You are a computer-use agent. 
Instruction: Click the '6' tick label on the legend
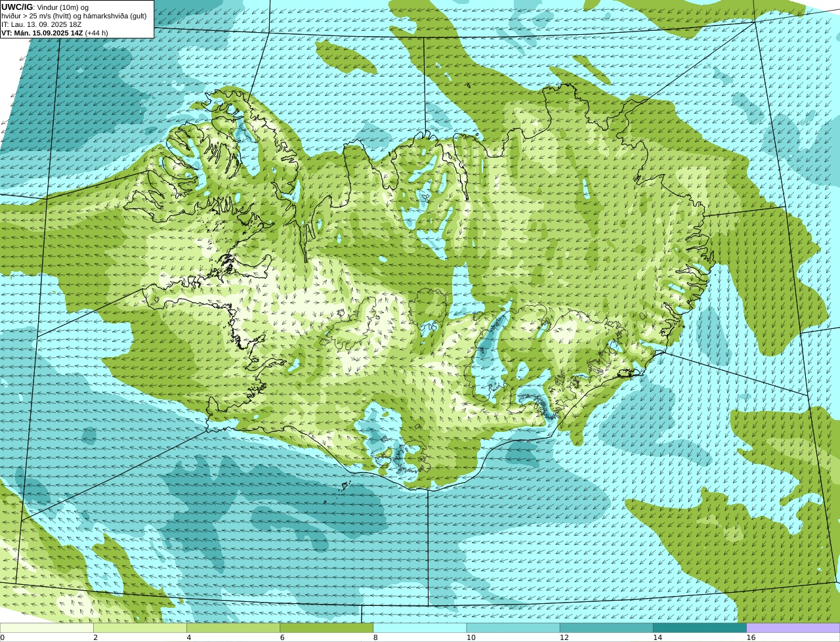click(282, 637)
